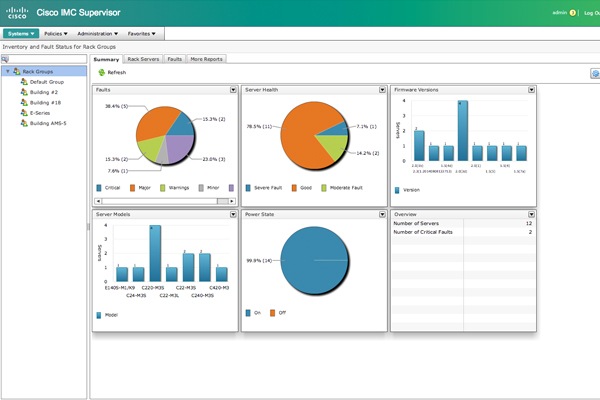The height and width of the screenshot is (400, 600).
Task: Open the Server Health panel options arrow
Action: coord(382,90)
